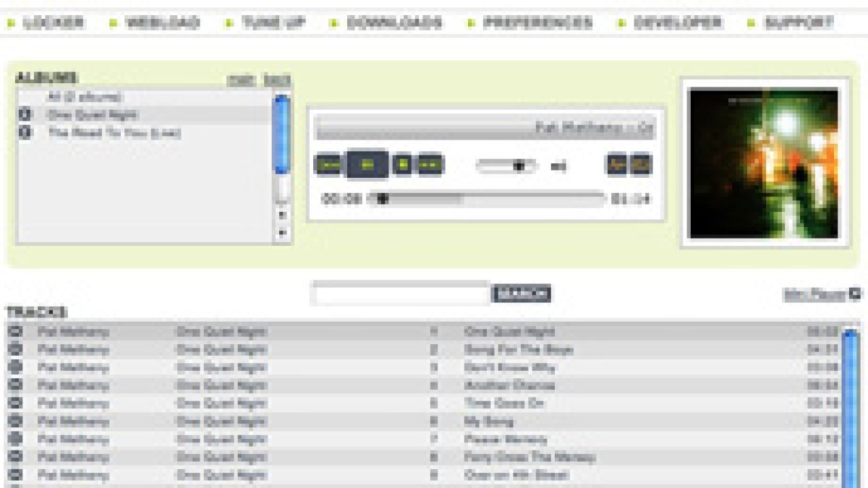Focus the track search input field
The image size is (868, 488).
[x=401, y=294]
